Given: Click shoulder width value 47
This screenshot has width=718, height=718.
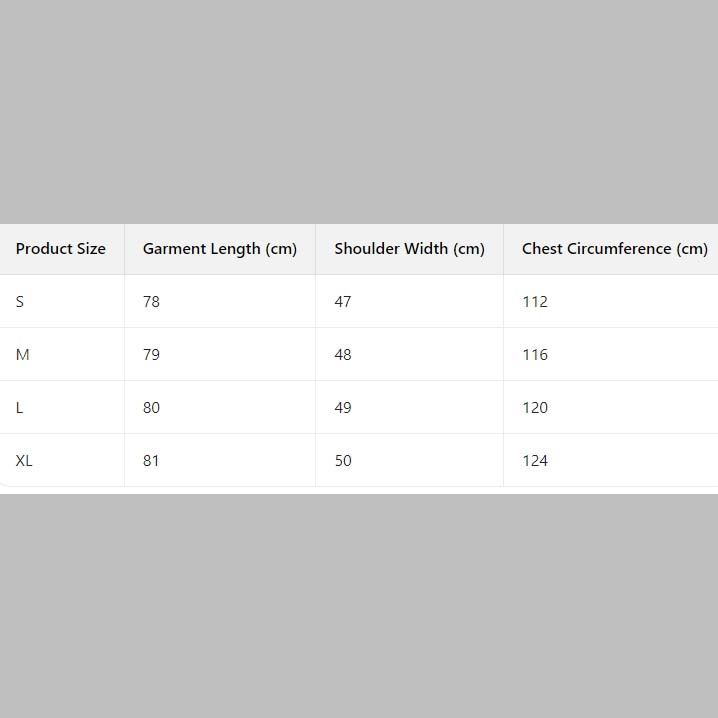Looking at the screenshot, I should click(x=343, y=302).
